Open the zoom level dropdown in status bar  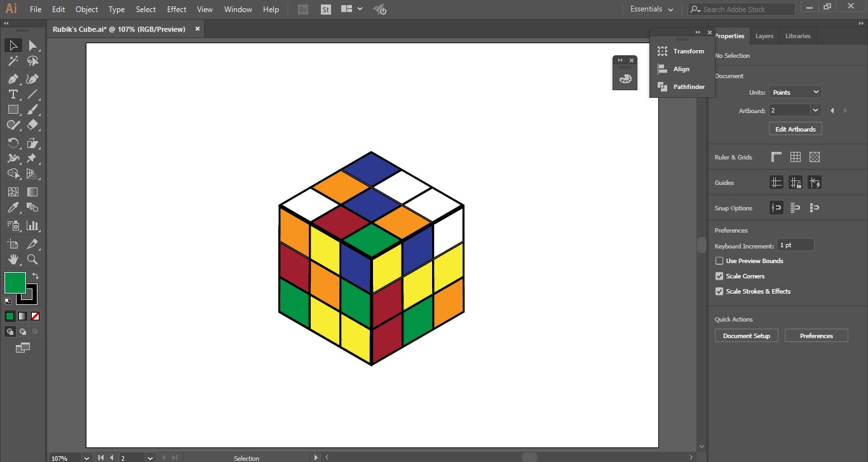86,458
